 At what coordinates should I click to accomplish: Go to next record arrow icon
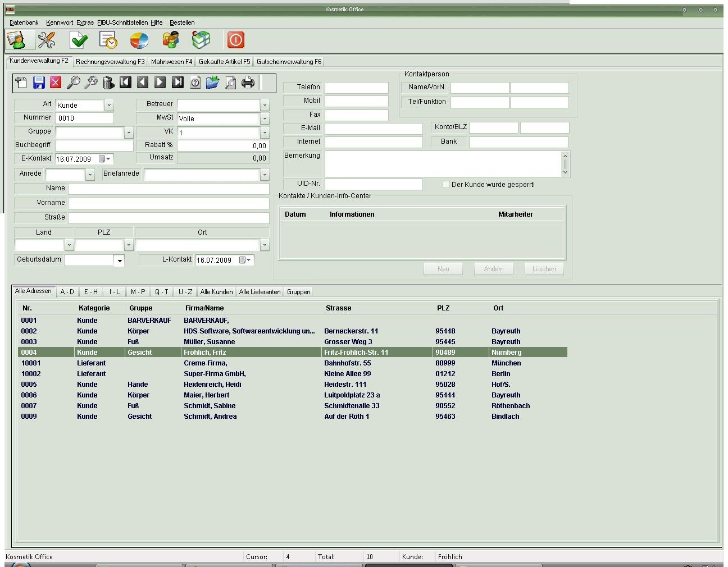tap(160, 83)
